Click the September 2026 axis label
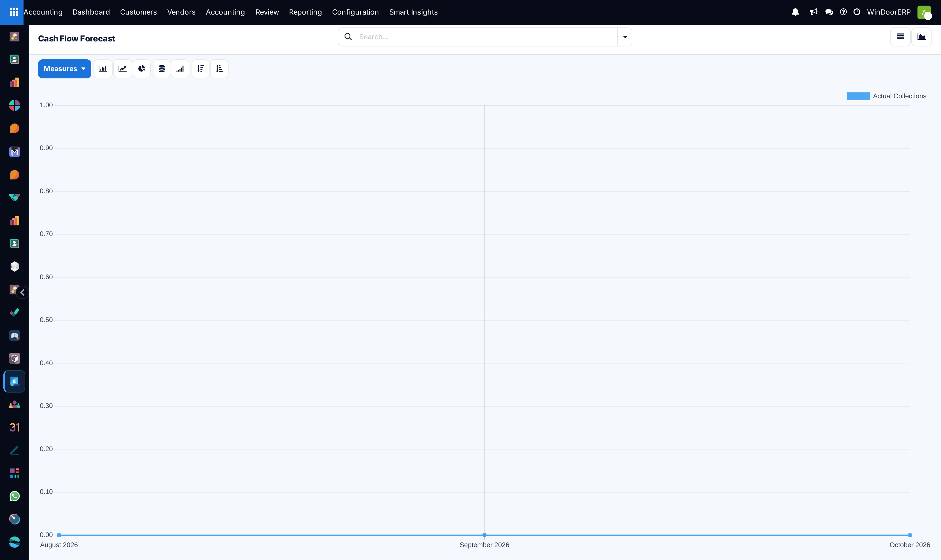 pos(484,545)
